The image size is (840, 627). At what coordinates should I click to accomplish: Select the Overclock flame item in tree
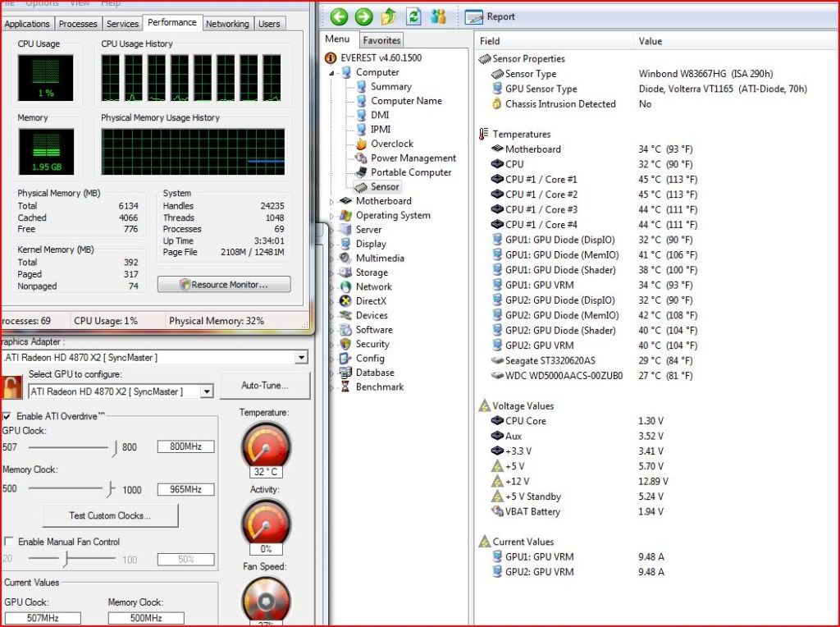click(x=391, y=144)
